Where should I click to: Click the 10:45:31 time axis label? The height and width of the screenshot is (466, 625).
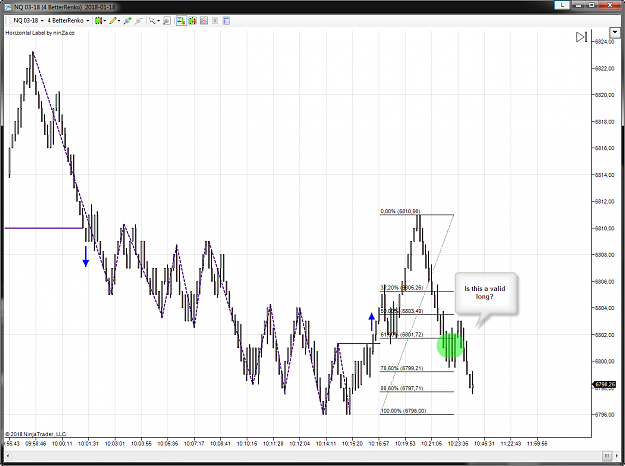tap(484, 444)
